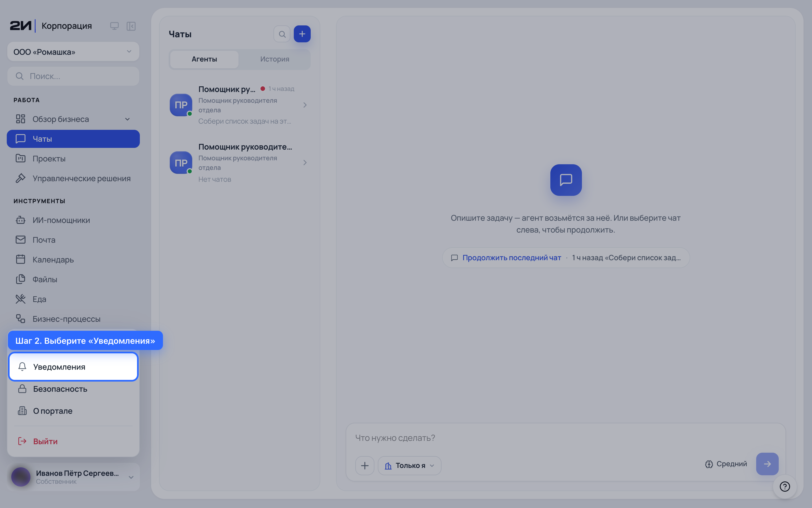The width and height of the screenshot is (812, 508).
Task: Expand the Обзор бизнеса section
Action: click(x=73, y=119)
